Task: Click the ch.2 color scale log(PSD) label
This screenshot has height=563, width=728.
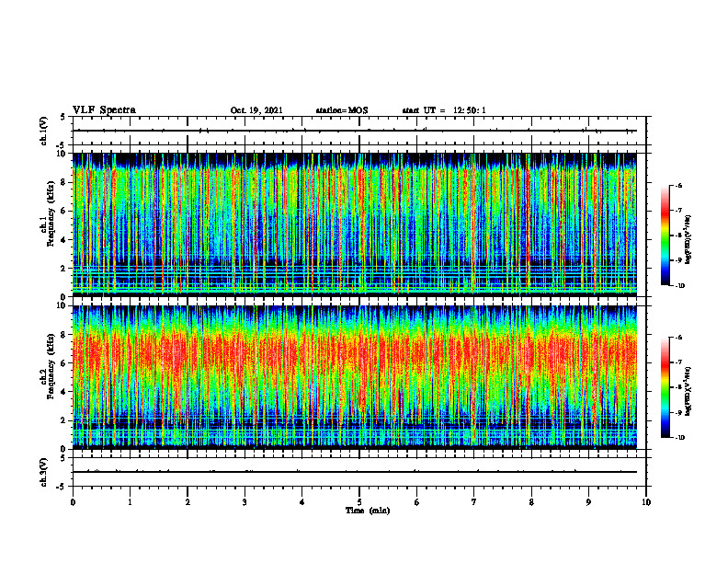Action: point(688,392)
